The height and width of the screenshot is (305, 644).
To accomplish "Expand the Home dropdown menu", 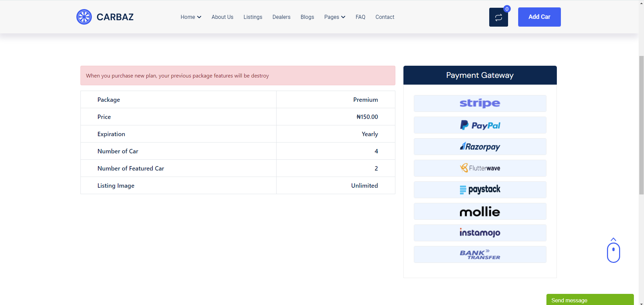I will coord(191,17).
